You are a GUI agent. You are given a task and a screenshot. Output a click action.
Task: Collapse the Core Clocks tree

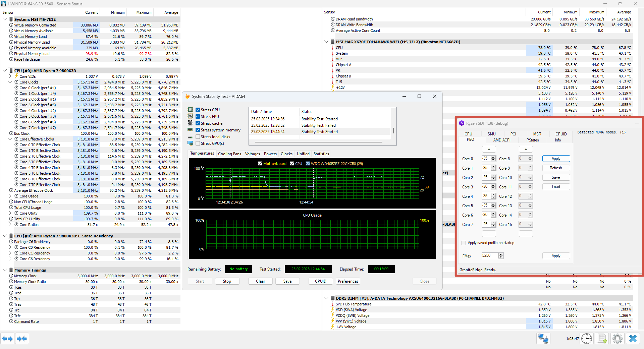click(x=10, y=82)
